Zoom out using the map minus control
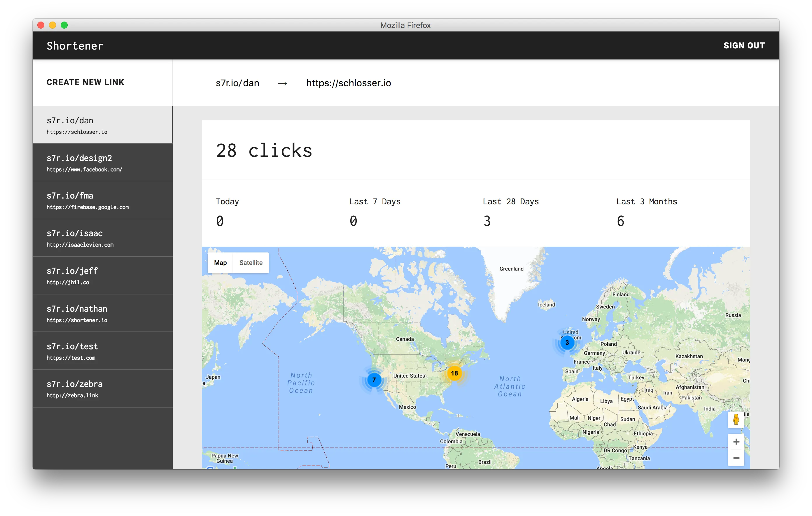This screenshot has width=812, height=516. (736, 458)
